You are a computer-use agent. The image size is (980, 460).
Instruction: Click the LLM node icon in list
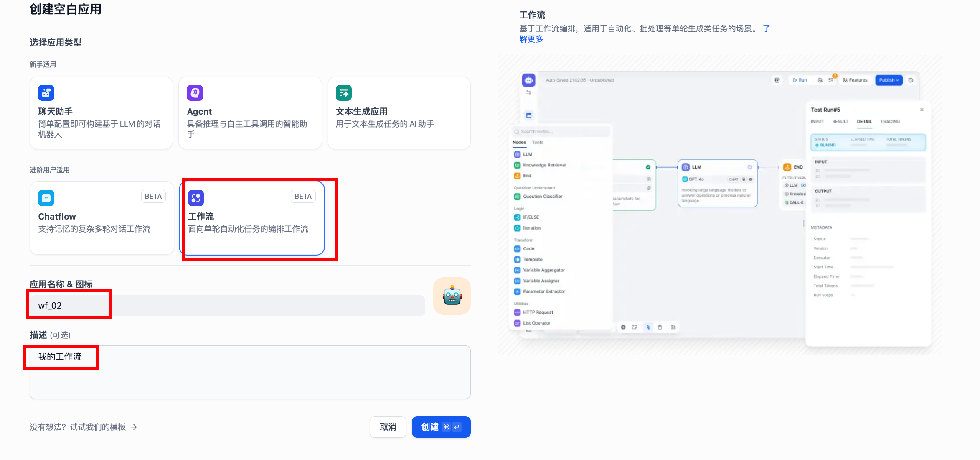click(x=517, y=154)
